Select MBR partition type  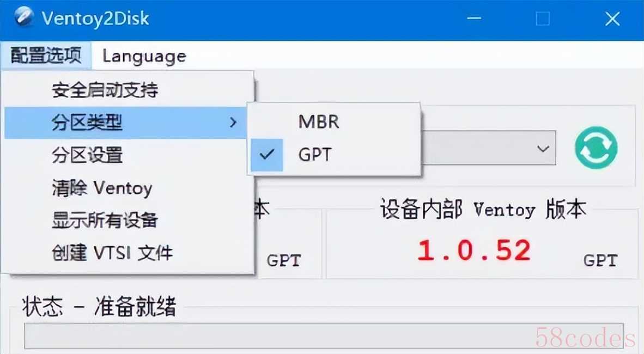tap(334, 121)
